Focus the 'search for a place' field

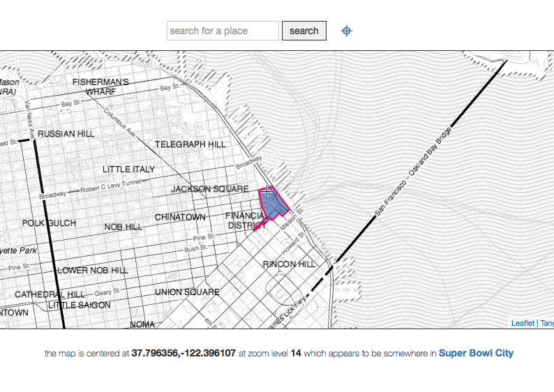223,31
